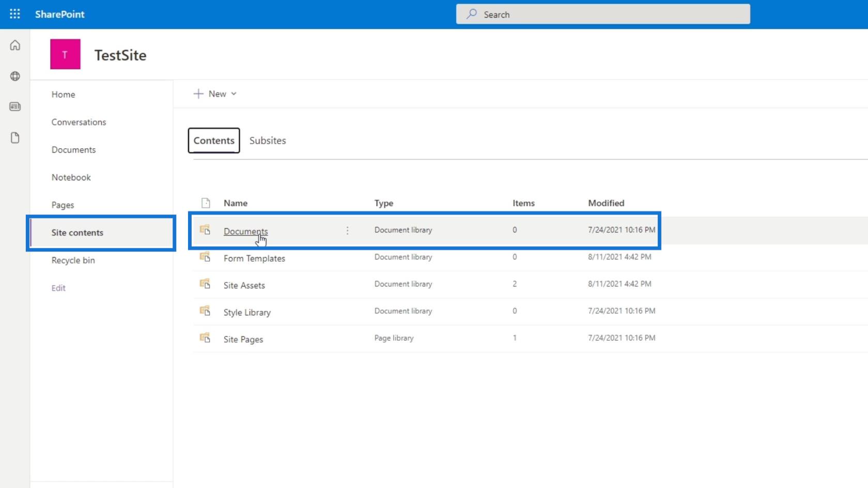Click the Form Templates modified date 8/11/2021
Viewport: 868px width, 488px height.
point(619,257)
